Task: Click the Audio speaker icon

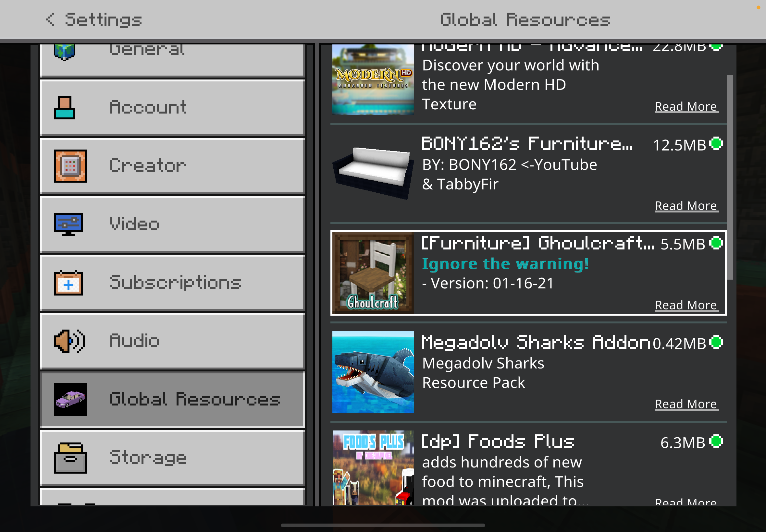Action: tap(69, 341)
